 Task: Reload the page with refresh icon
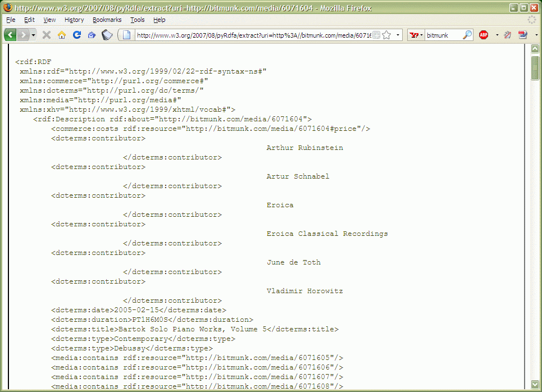pos(77,35)
